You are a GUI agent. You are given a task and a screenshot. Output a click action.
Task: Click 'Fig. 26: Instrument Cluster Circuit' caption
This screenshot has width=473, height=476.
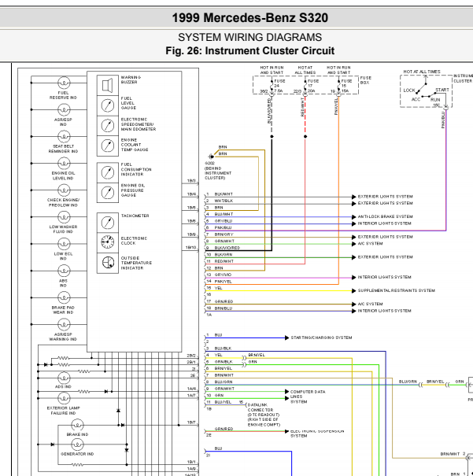(249, 50)
